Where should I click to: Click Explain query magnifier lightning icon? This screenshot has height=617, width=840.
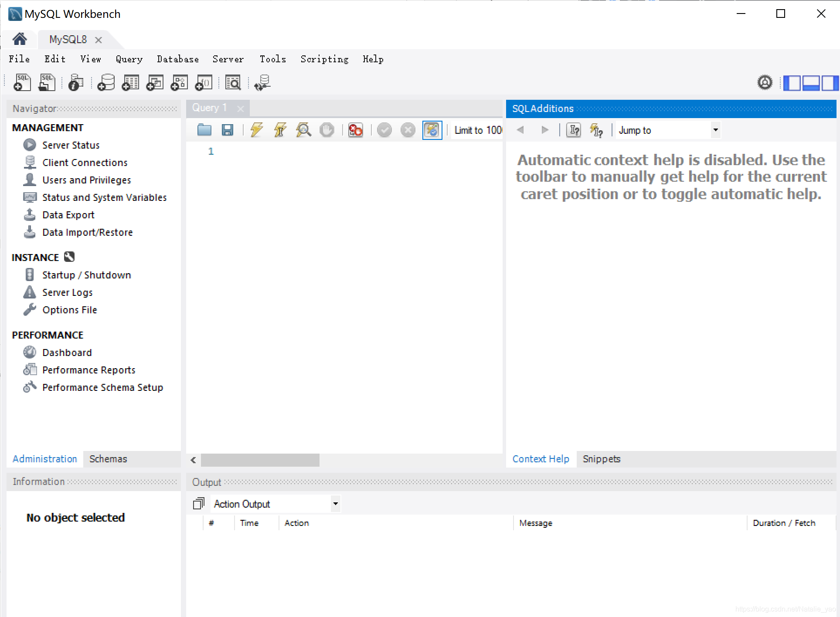[x=303, y=130]
